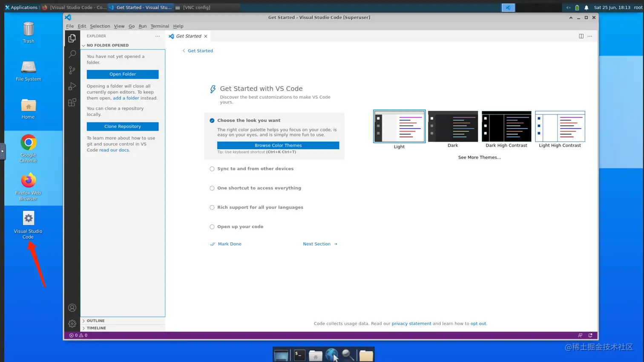
Task: Choose the Light High Contrast theme thumbnail
Action: click(x=560, y=127)
